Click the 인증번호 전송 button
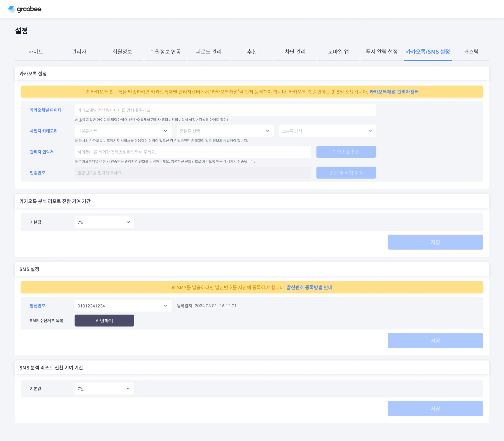 (x=346, y=152)
